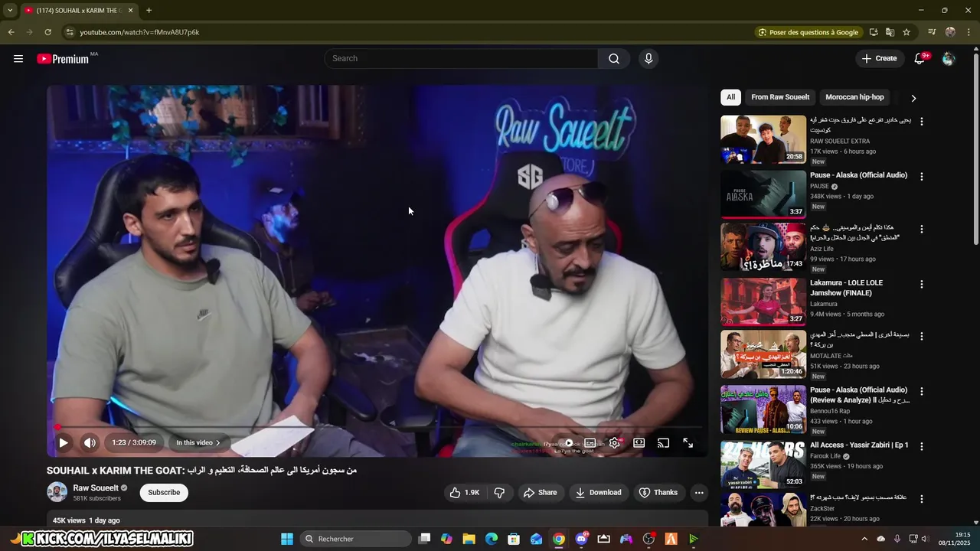Switch to theater mode
The width and height of the screenshot is (980, 551).
pos(639,443)
